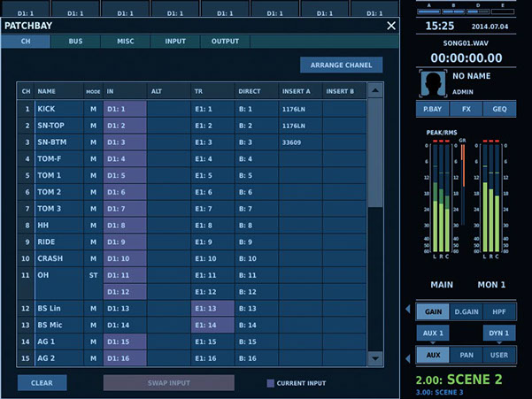Screen dimensions: 532x399
Task: Toggle the GAIN encoder mode
Action: pyautogui.click(x=433, y=311)
